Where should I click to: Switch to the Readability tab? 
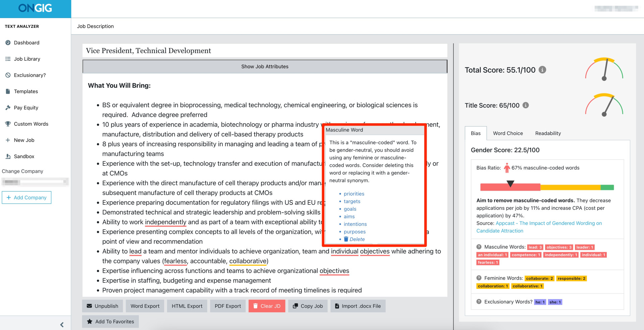[x=547, y=133]
